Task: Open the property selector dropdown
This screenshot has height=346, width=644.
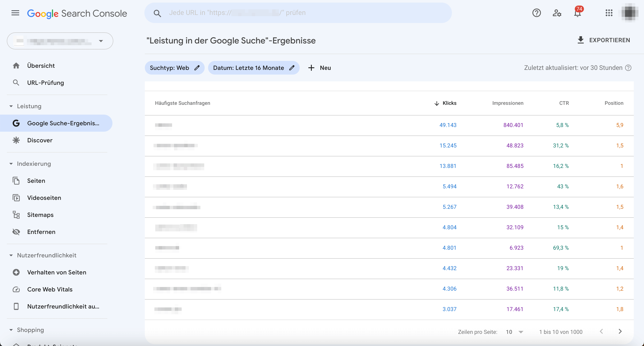Action: tap(60, 41)
